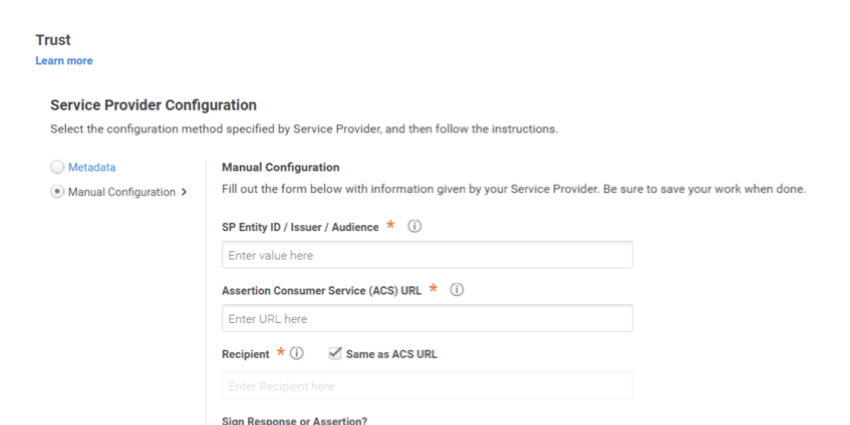Click the Recipient field label

pos(247,354)
